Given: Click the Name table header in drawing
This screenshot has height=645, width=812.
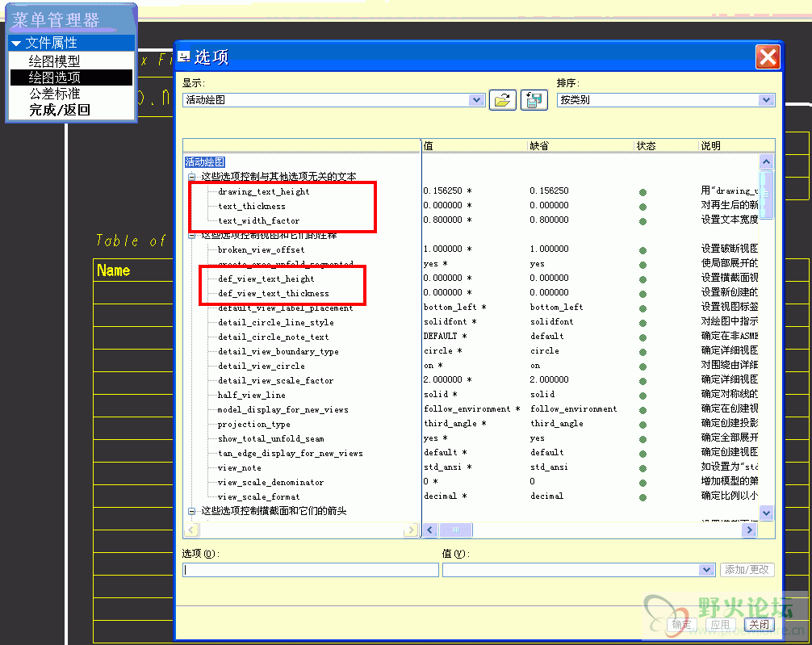Looking at the screenshot, I should [114, 270].
